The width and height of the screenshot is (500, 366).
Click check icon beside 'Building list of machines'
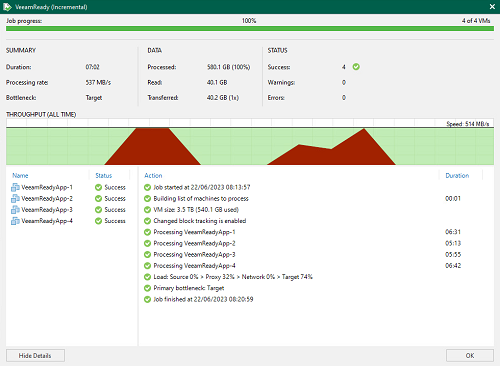(x=147, y=199)
